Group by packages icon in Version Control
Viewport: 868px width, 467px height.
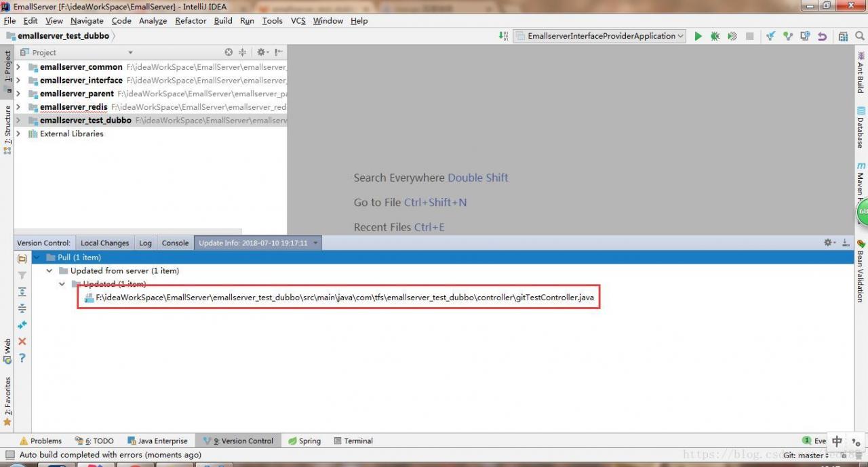(x=22, y=259)
